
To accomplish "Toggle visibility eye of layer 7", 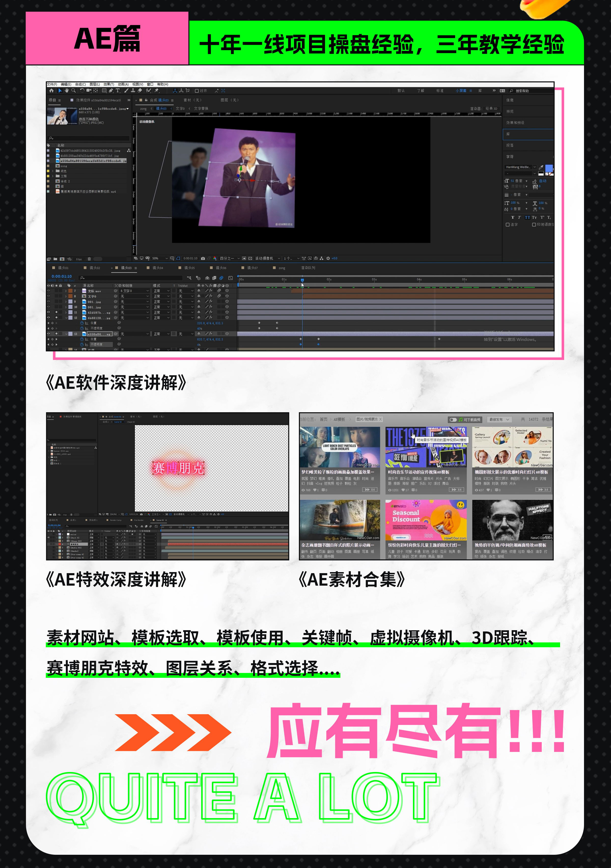I will (48, 291).
